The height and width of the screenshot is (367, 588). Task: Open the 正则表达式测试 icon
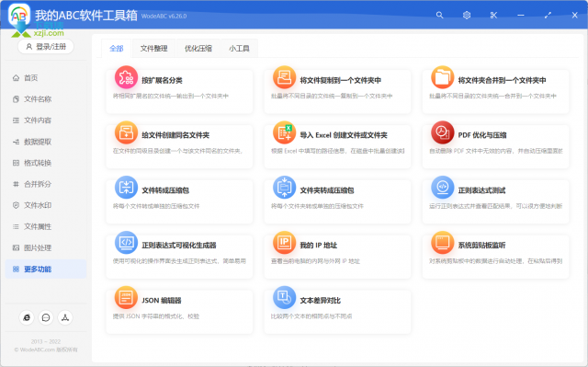[443, 188]
